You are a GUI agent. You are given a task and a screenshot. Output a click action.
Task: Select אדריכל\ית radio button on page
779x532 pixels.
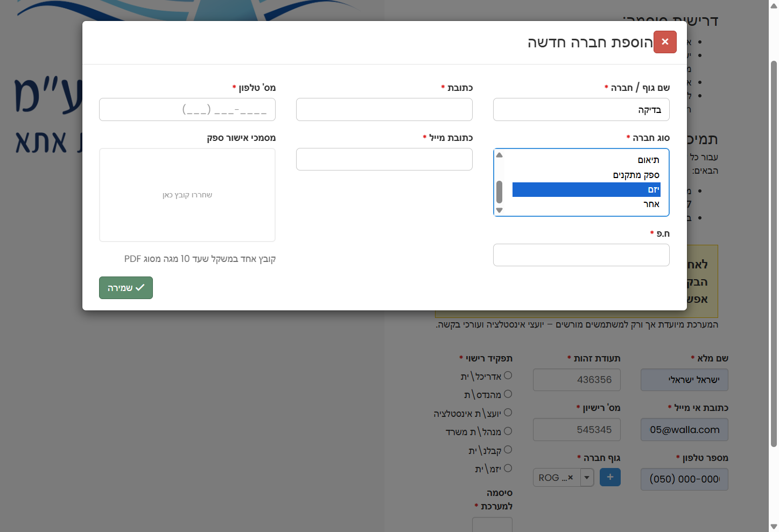tap(508, 375)
